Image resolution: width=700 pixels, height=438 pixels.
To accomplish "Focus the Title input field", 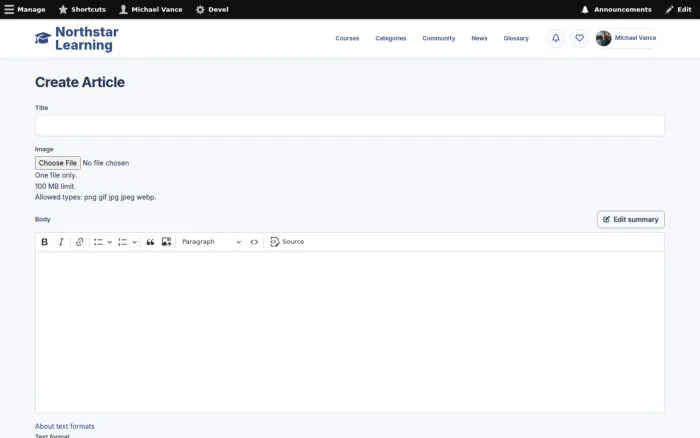I will (x=350, y=126).
